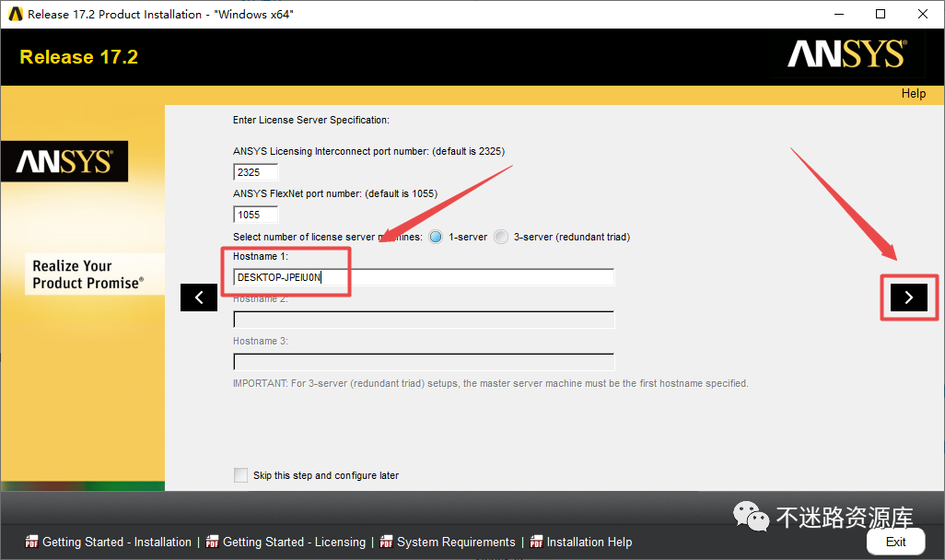Open Getting Started - Installation PDF icon

pos(31,542)
